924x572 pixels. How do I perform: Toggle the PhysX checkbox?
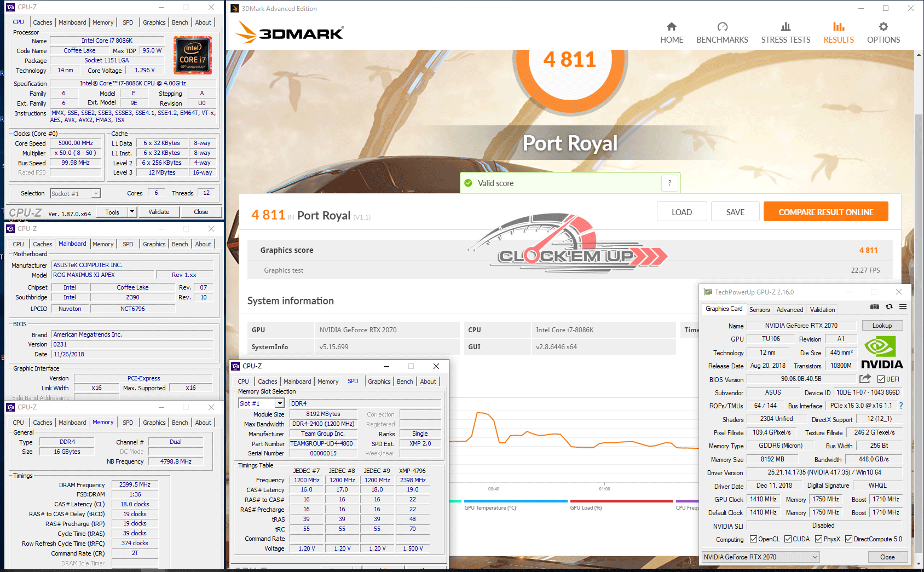818,539
